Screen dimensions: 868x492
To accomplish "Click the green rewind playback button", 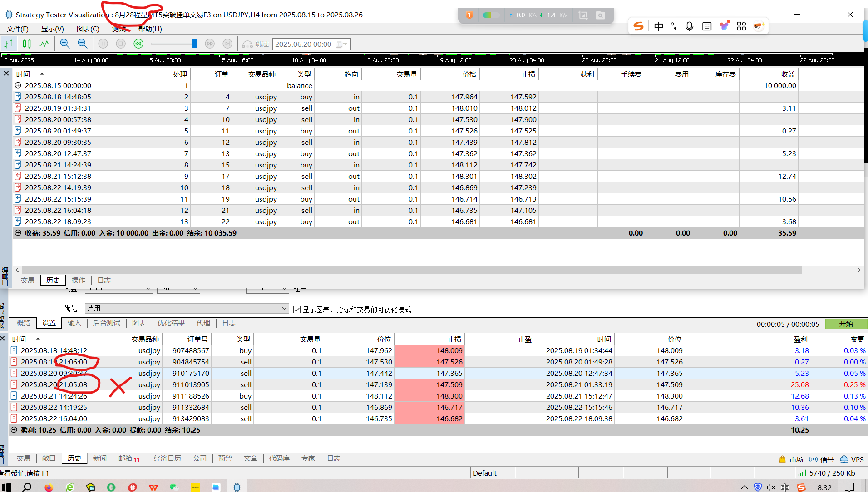I will [x=138, y=44].
